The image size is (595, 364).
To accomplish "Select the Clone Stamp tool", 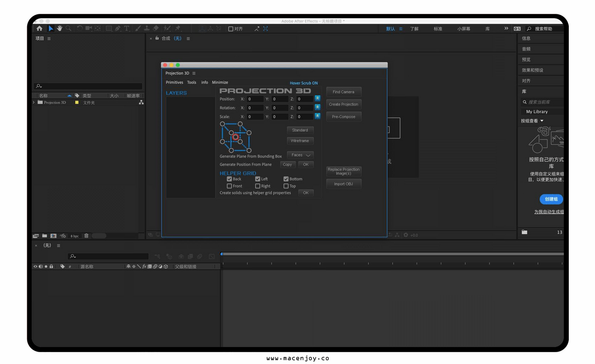I will (x=147, y=29).
